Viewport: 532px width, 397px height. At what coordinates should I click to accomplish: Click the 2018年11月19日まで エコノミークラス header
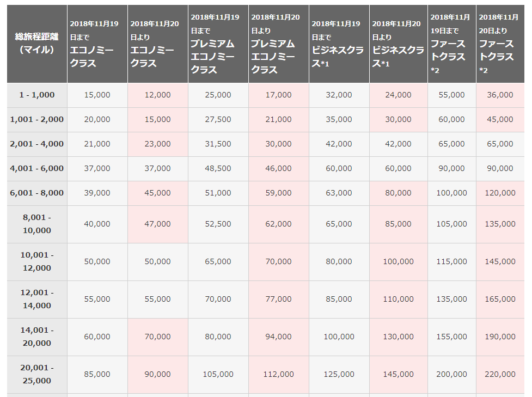click(x=97, y=44)
